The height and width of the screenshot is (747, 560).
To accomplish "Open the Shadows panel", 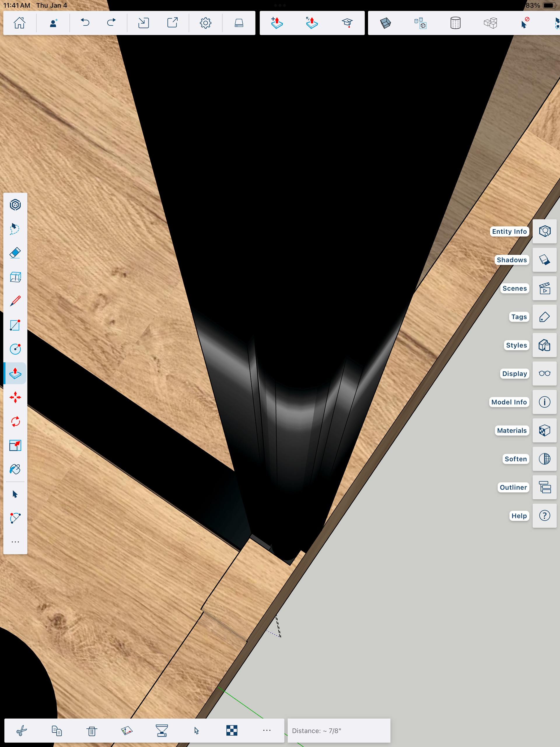I will (x=544, y=260).
